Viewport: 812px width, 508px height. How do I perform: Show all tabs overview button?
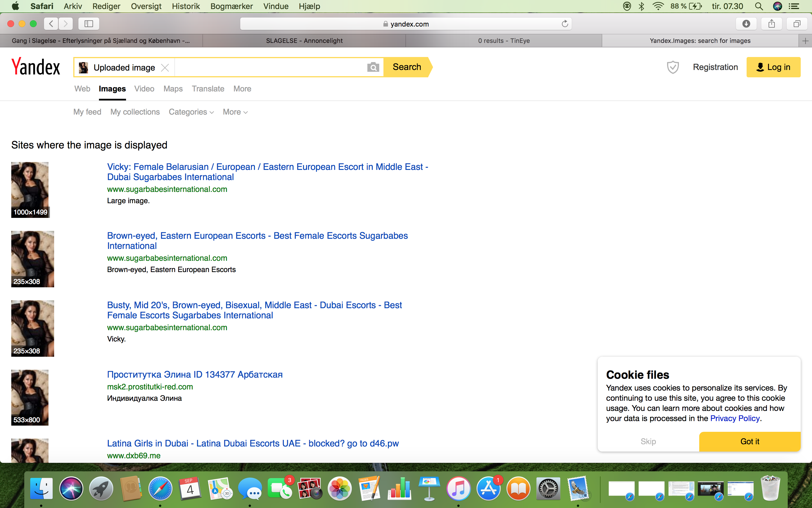pyautogui.click(x=797, y=23)
